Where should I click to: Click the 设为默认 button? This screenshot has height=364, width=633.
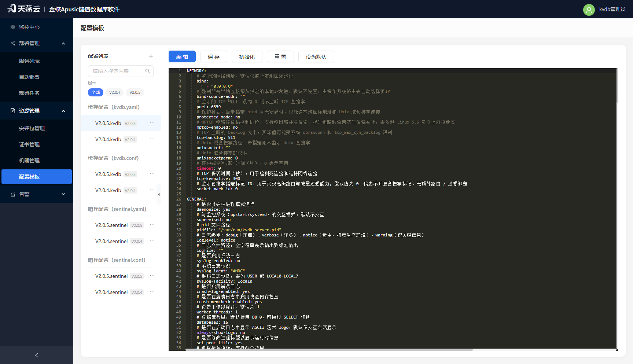(316, 57)
